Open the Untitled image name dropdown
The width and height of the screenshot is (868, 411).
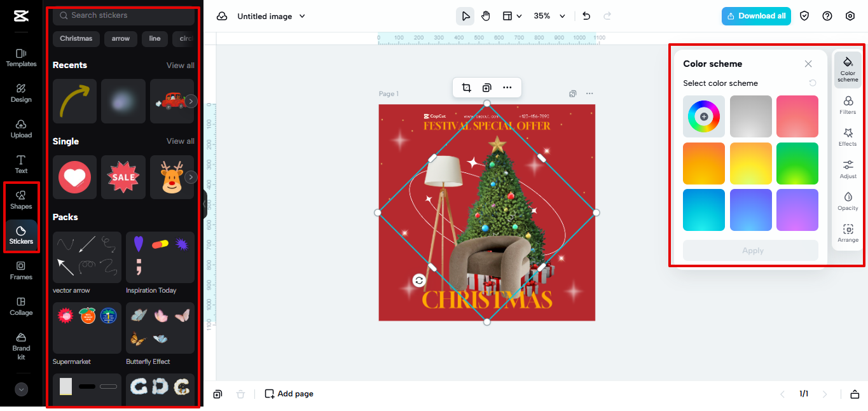point(272,17)
